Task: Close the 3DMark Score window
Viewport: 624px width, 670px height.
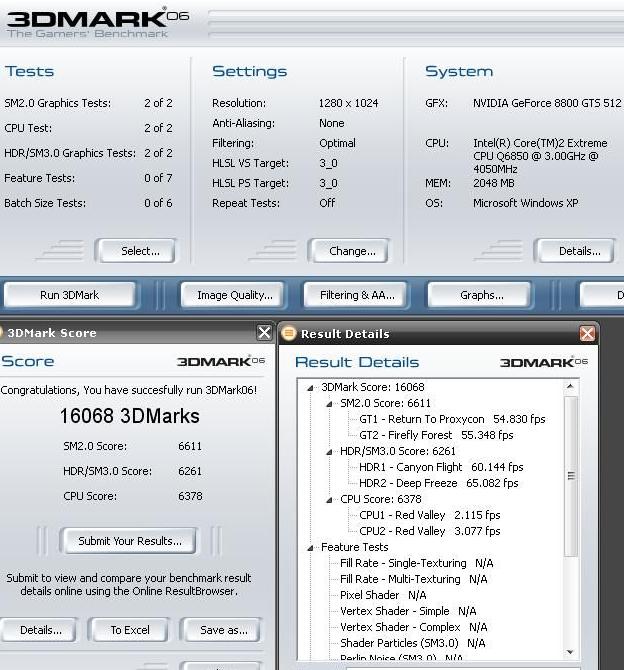Action: [x=264, y=332]
